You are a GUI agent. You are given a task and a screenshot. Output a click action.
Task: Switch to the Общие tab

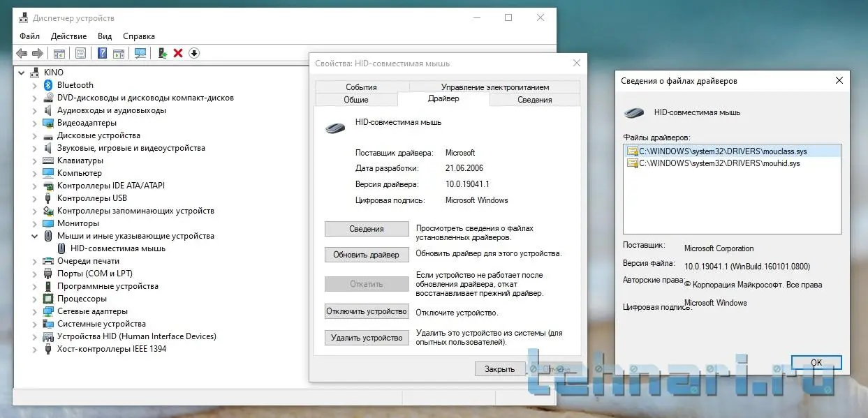(x=356, y=100)
